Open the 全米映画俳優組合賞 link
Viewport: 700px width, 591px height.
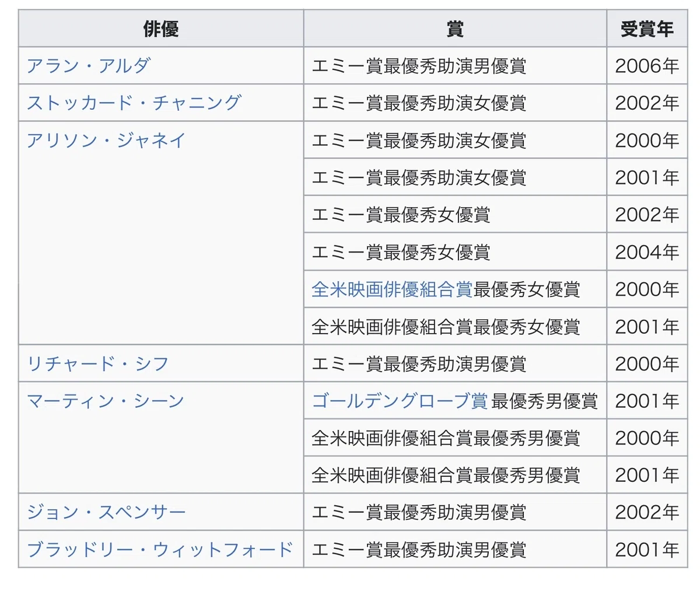(392, 289)
